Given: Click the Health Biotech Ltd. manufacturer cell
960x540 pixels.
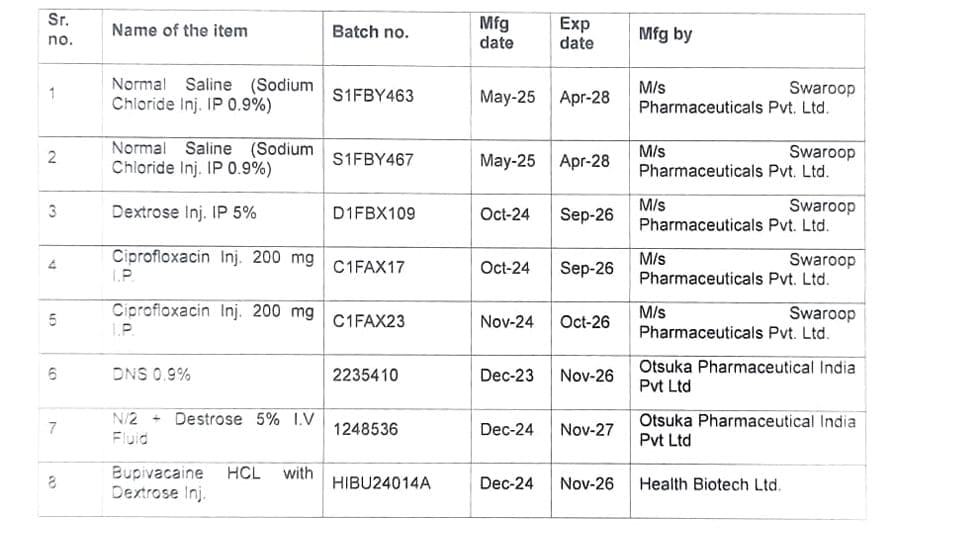Looking at the screenshot, I should click(709, 485).
